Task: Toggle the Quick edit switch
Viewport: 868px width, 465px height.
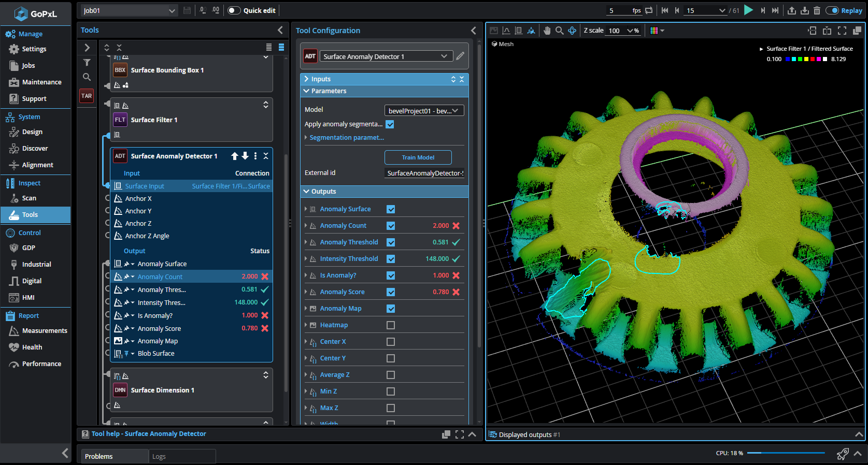Action: pyautogui.click(x=234, y=10)
